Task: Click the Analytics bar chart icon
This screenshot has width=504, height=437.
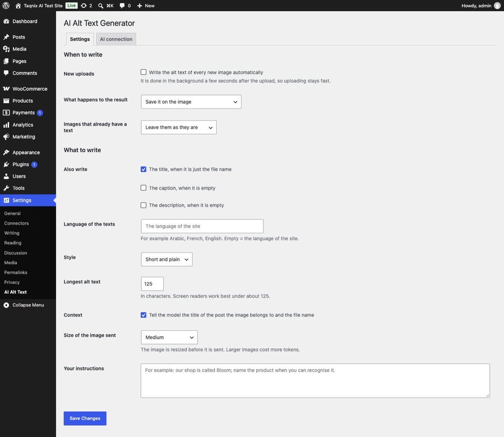Action: click(6, 124)
